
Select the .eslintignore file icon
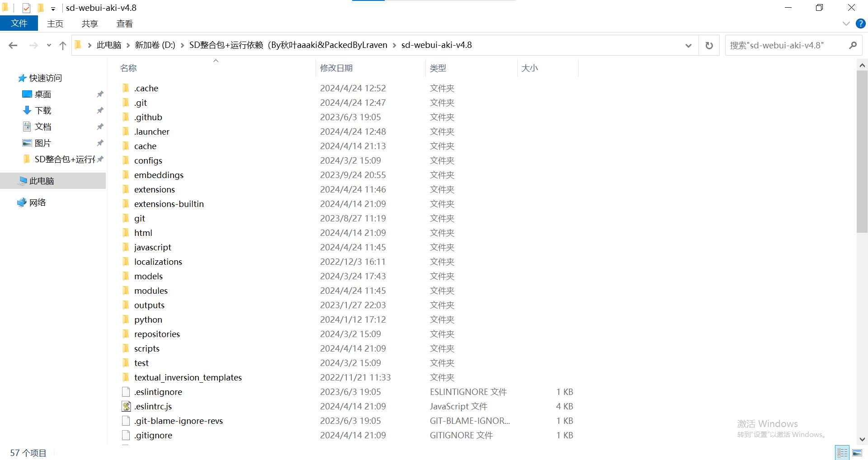coord(126,392)
